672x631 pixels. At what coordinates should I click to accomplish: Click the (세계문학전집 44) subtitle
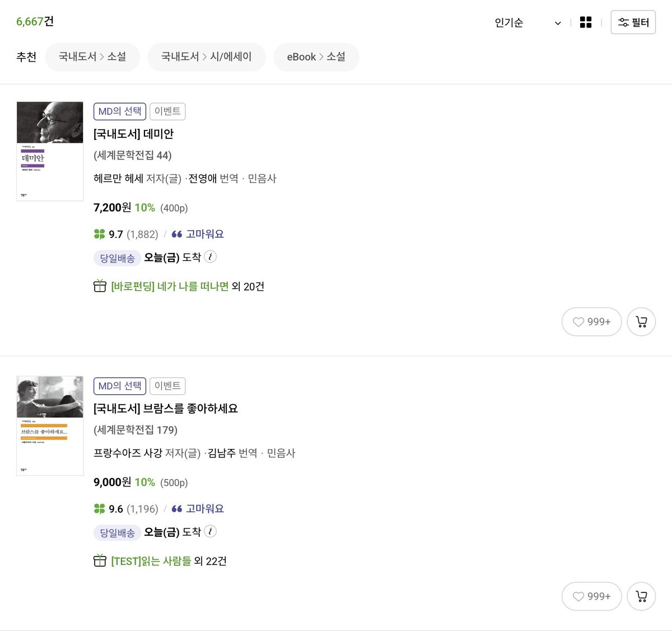pos(133,155)
